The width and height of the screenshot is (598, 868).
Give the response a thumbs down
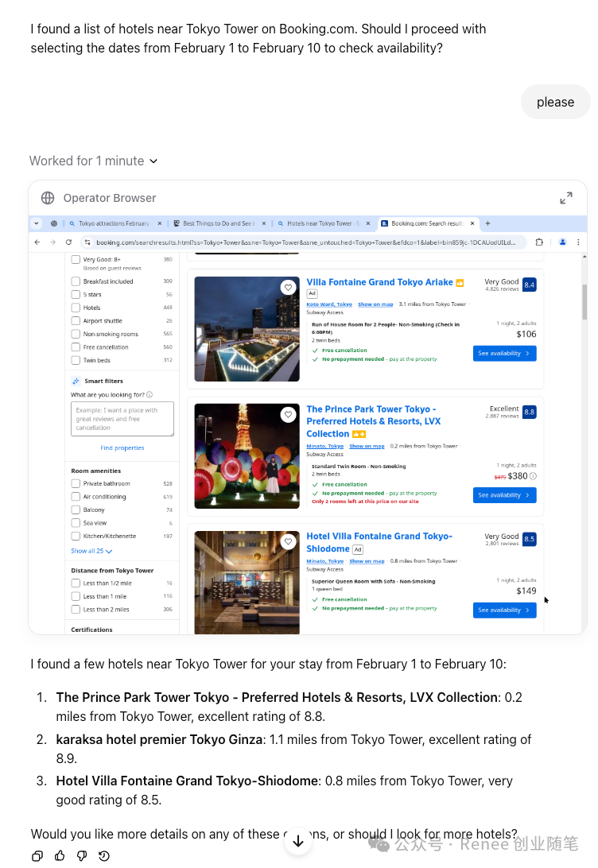coord(82,856)
